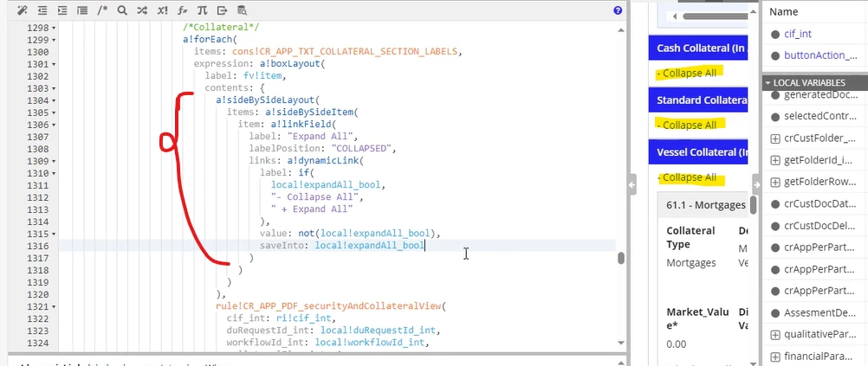Click Collapse All under Vessel Collateral
This screenshot has height=366, width=868.
686,177
